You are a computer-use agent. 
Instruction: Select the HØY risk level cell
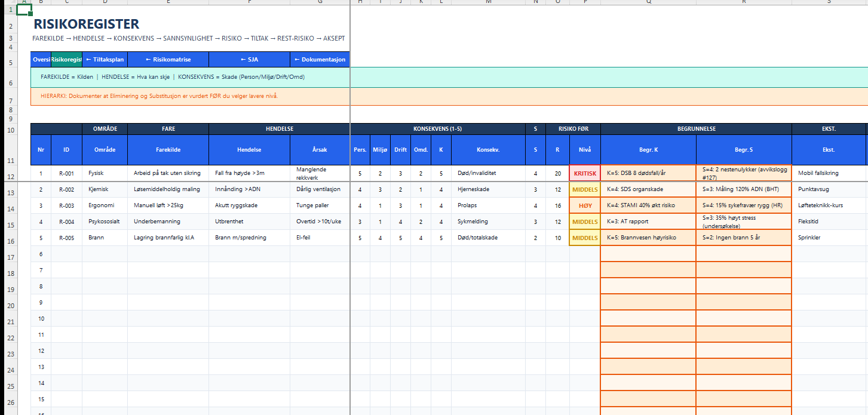[585, 205]
